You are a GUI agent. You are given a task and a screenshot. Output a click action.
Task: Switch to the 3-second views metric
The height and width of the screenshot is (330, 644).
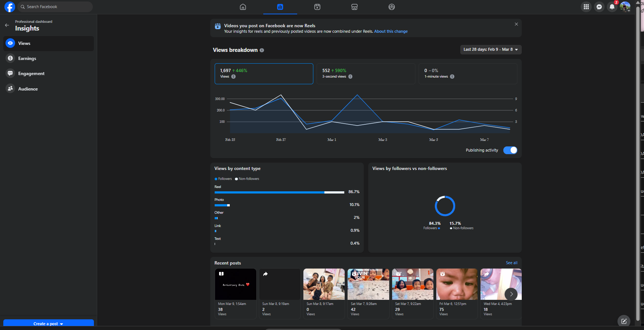[366, 74]
